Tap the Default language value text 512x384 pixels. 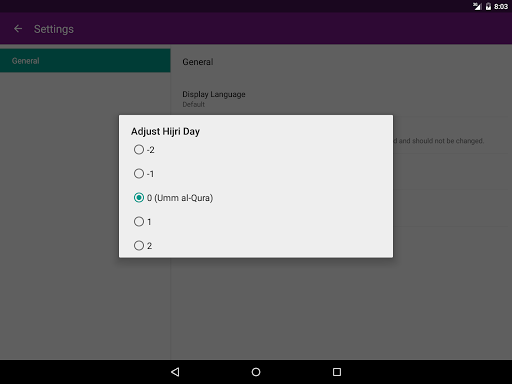tap(193, 105)
